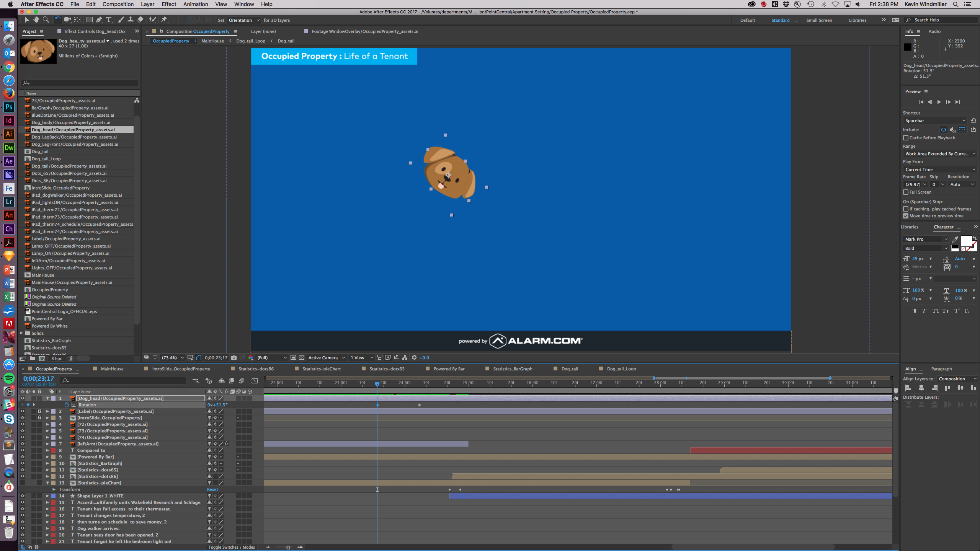Enable Cache Before Playback checkbox

click(x=906, y=138)
